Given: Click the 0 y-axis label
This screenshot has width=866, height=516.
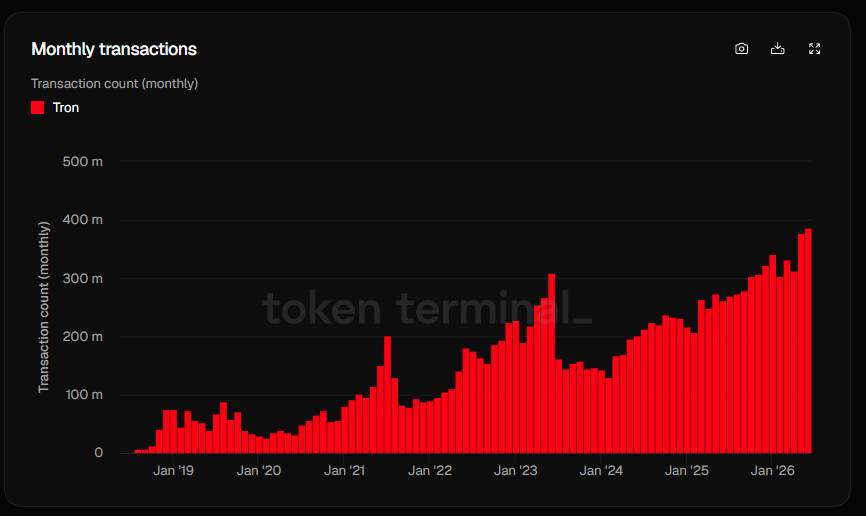Looking at the screenshot, I should pyautogui.click(x=98, y=453).
